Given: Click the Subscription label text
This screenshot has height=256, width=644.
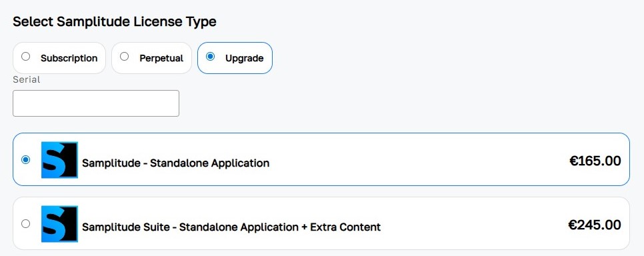Looking at the screenshot, I should click(x=69, y=59).
